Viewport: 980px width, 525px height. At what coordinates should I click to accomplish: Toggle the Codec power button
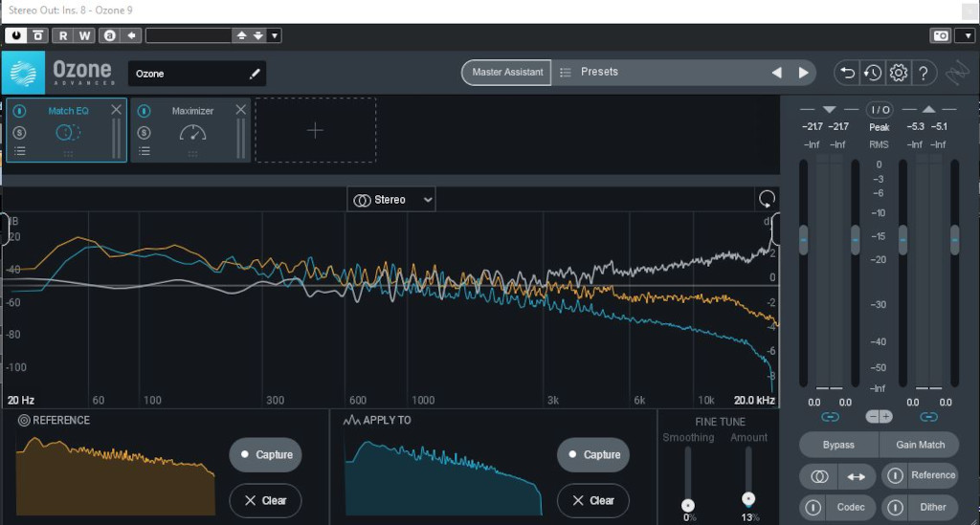point(813,508)
